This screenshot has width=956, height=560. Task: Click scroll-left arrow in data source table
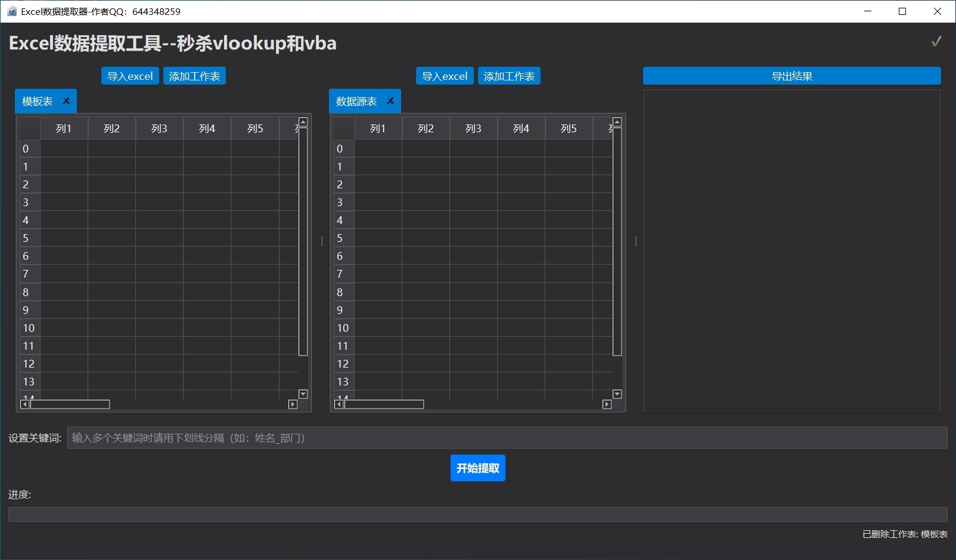339,405
